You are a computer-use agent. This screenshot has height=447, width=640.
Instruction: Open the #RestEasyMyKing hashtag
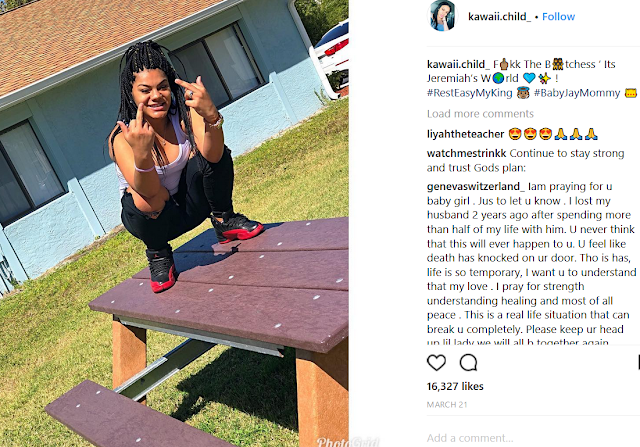(x=469, y=93)
